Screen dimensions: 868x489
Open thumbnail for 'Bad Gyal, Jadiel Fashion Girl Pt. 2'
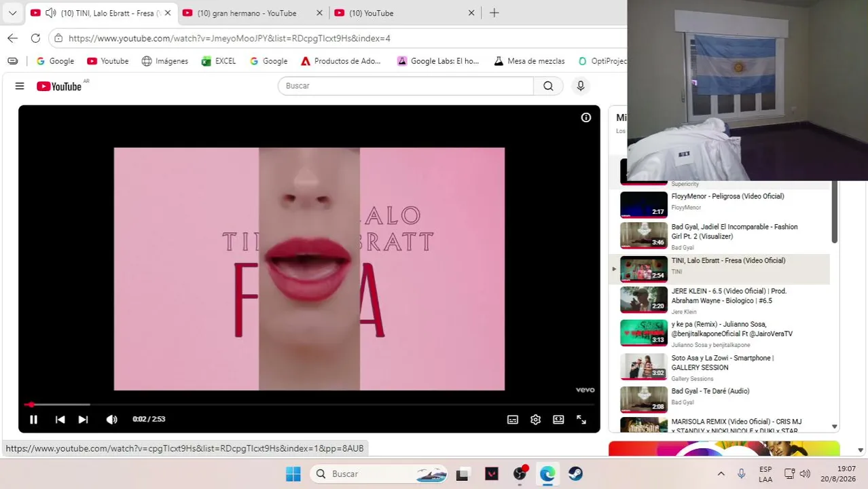[x=644, y=236]
